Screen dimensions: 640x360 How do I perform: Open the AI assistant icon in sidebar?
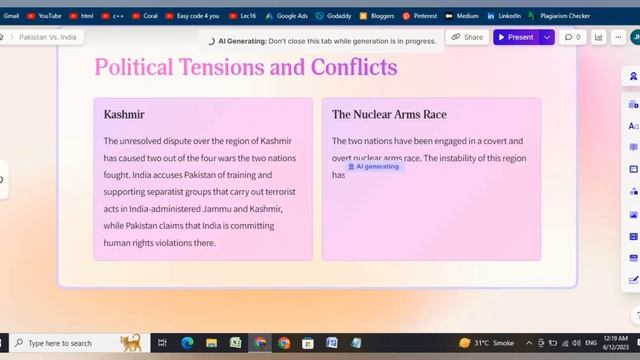click(633, 76)
